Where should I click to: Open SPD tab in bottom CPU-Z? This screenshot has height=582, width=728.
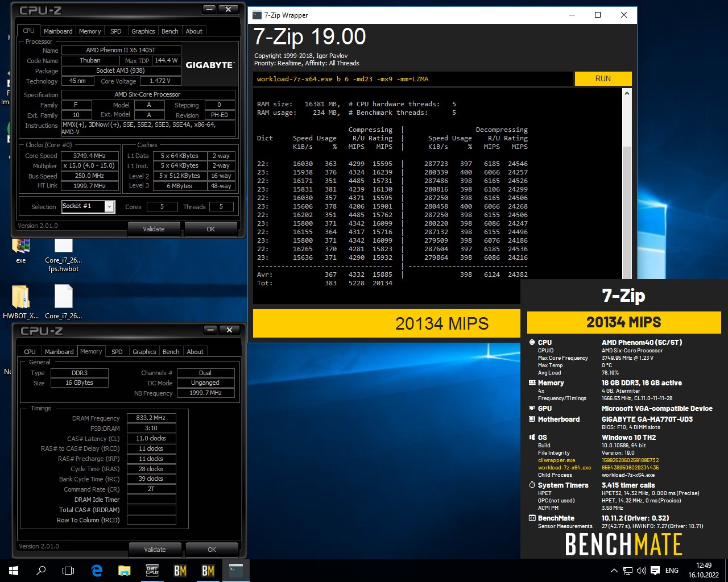[x=117, y=352]
